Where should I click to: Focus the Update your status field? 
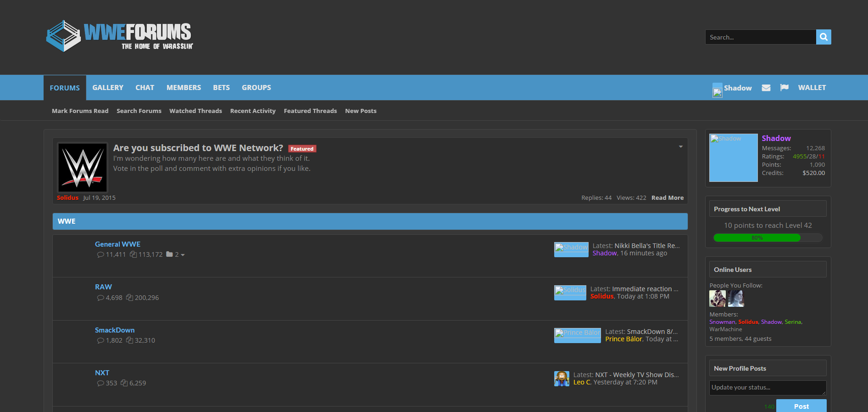click(x=767, y=388)
